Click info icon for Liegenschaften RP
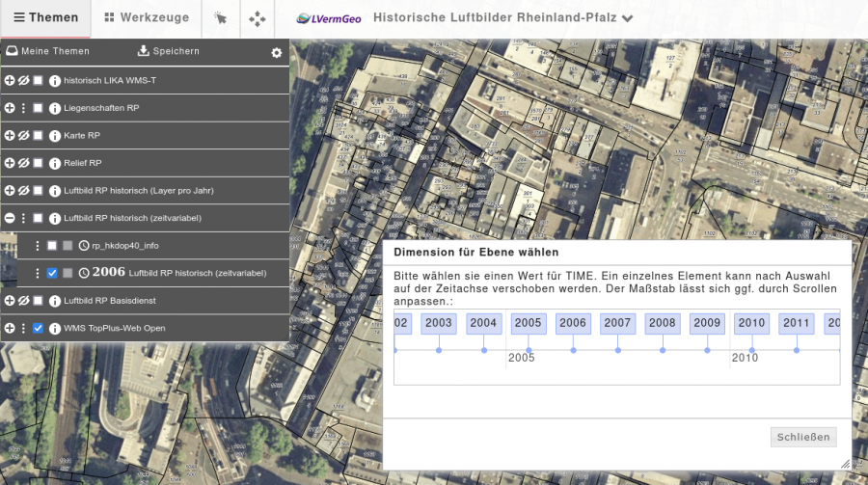868x485 pixels. (x=55, y=108)
